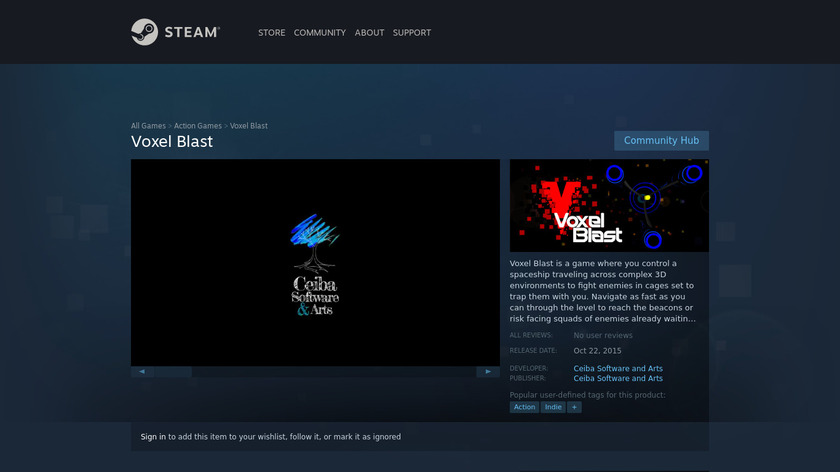Open the STORE menu
The width and height of the screenshot is (840, 472).
click(272, 33)
